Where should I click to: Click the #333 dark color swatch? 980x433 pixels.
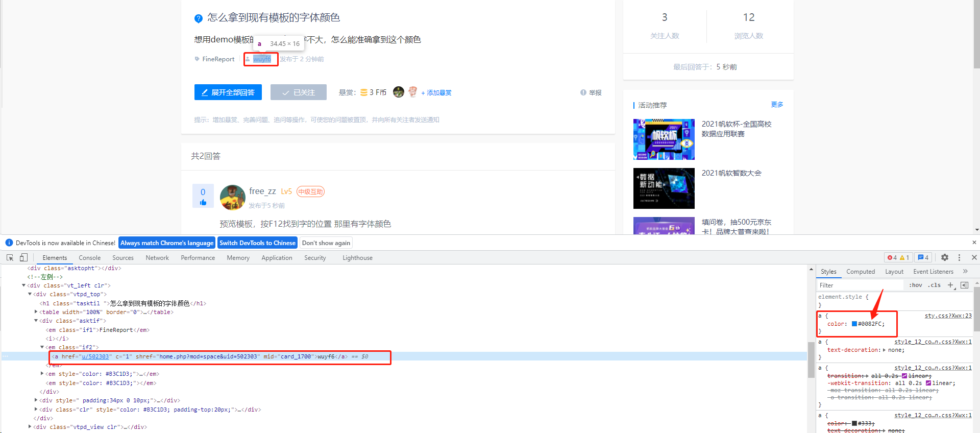pyautogui.click(x=854, y=423)
